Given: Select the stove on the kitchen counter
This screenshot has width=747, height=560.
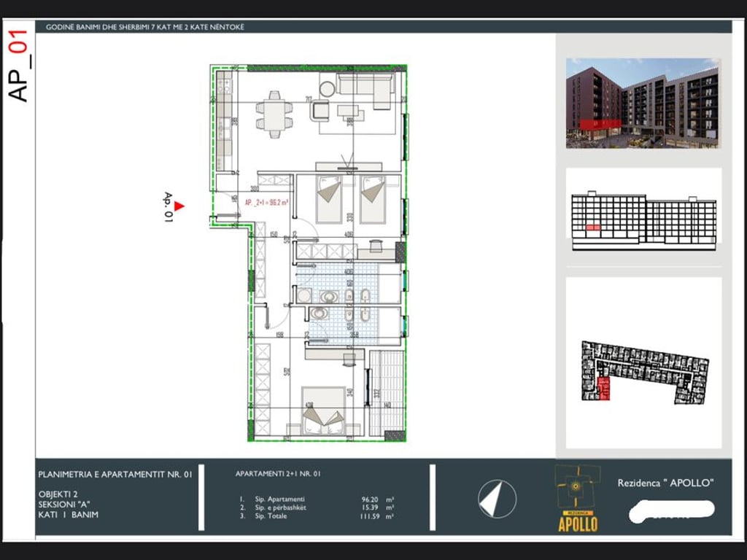Looking at the screenshot, I should pyautogui.click(x=224, y=86).
